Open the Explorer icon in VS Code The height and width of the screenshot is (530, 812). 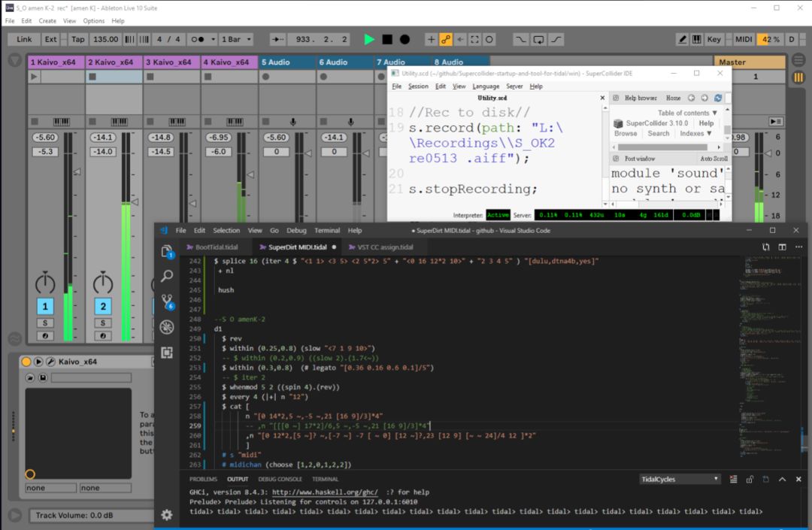pos(167,252)
